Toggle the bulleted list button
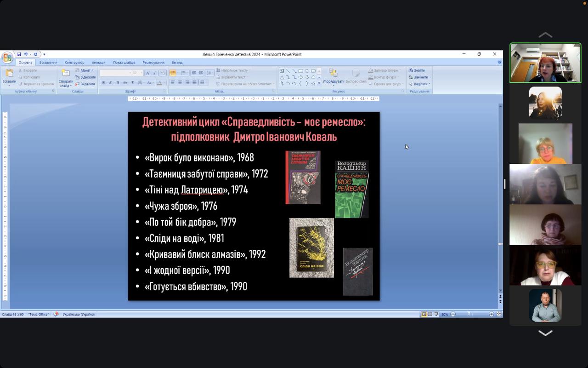The height and width of the screenshot is (368, 588). pyautogui.click(x=173, y=73)
